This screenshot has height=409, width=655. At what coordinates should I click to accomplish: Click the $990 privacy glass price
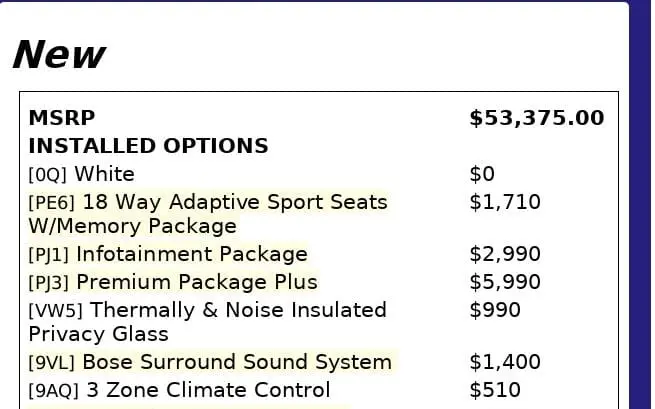495,310
